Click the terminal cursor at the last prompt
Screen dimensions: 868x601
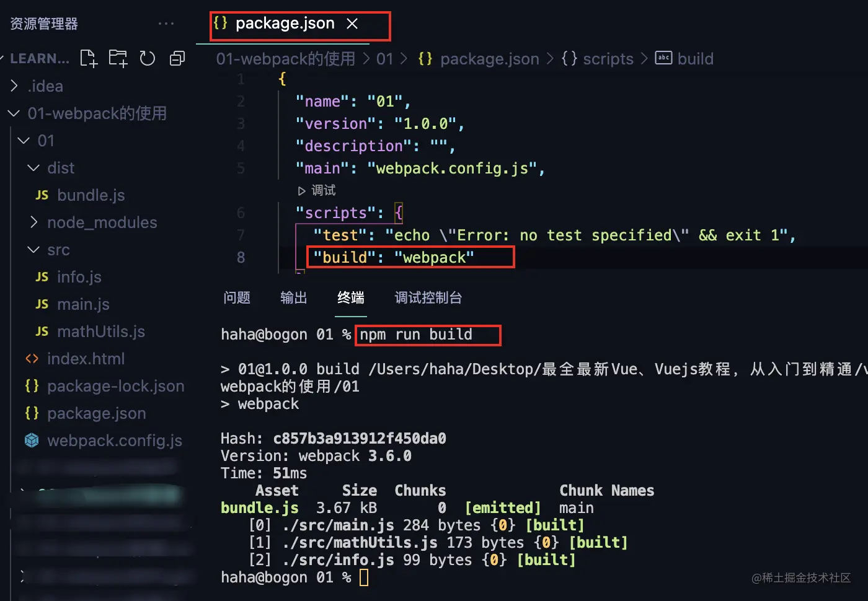(x=364, y=577)
